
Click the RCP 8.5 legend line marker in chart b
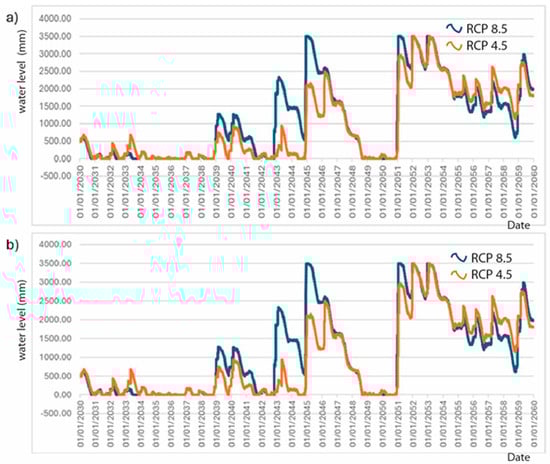458,258
